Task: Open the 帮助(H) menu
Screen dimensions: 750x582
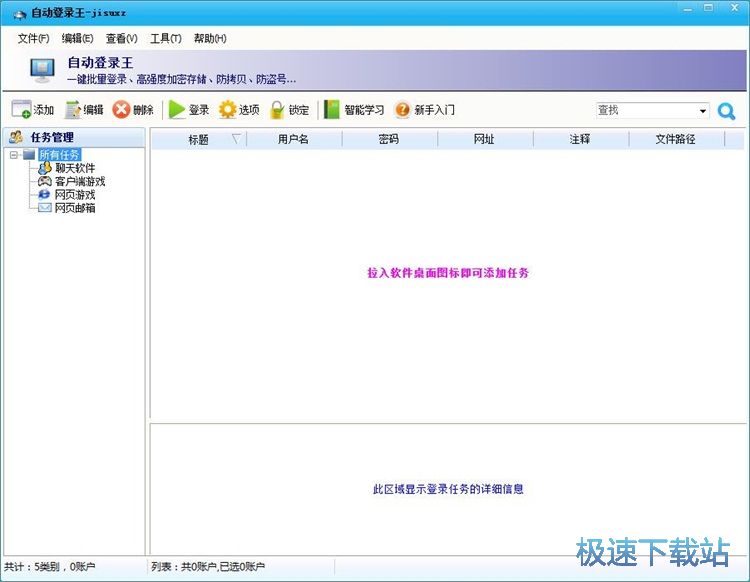Action: coord(210,38)
